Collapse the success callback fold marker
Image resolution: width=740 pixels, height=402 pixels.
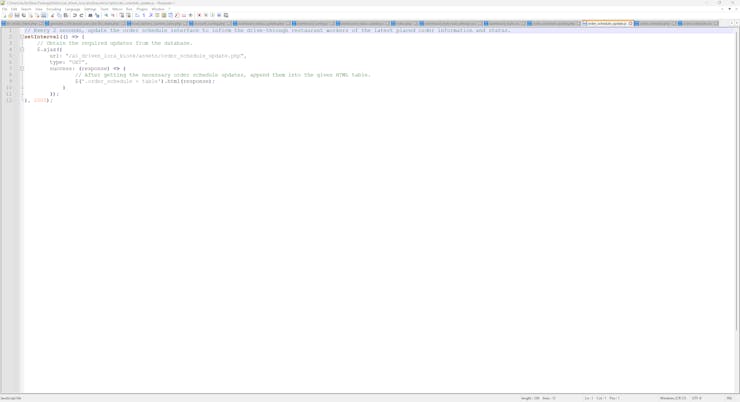(x=22, y=68)
